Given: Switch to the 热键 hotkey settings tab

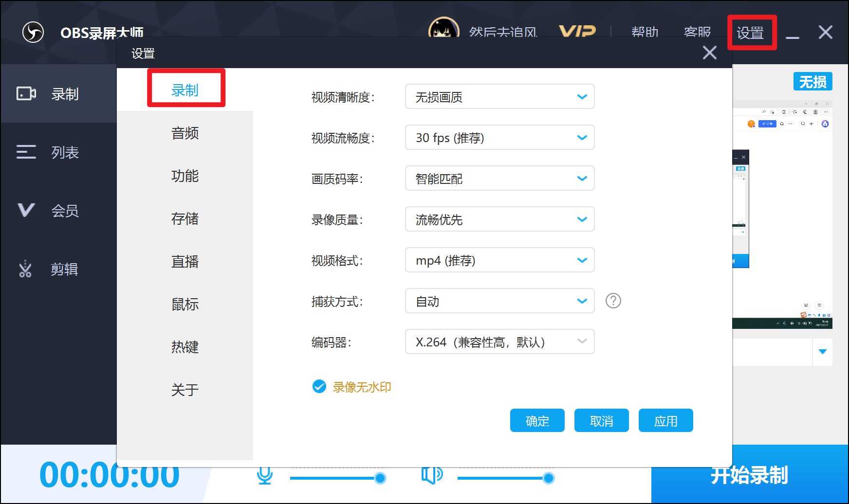Looking at the screenshot, I should pos(185,347).
